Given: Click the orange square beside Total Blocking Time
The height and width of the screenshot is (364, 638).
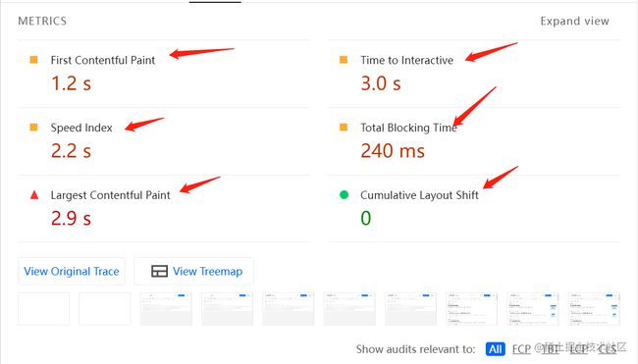Looking at the screenshot, I should click(344, 128).
